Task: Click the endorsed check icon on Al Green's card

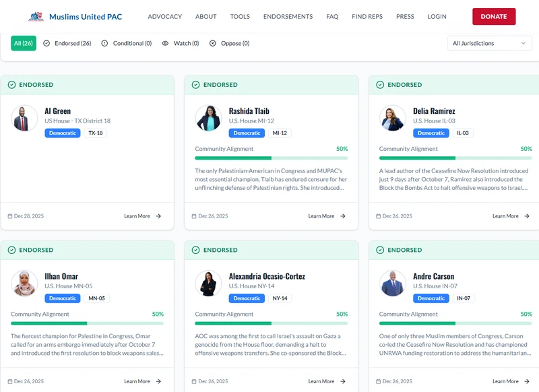Action: click(x=11, y=85)
